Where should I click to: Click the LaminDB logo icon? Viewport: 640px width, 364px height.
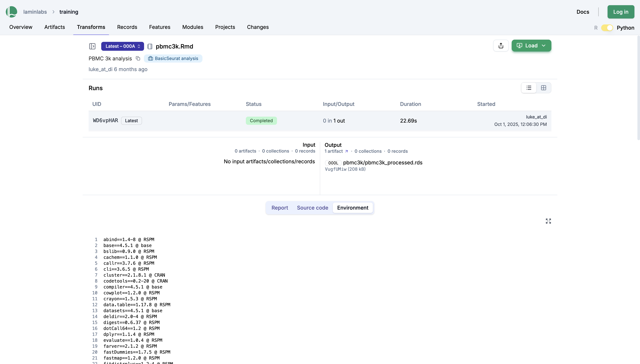tap(11, 12)
